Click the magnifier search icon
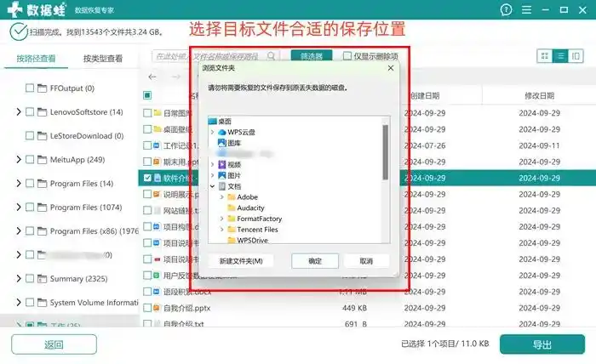 pos(271,56)
